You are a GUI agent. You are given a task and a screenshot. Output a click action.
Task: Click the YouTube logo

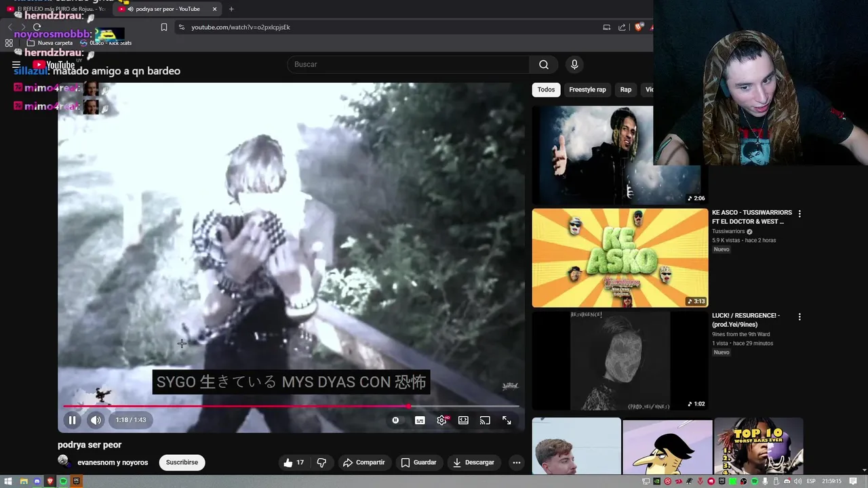(54, 65)
